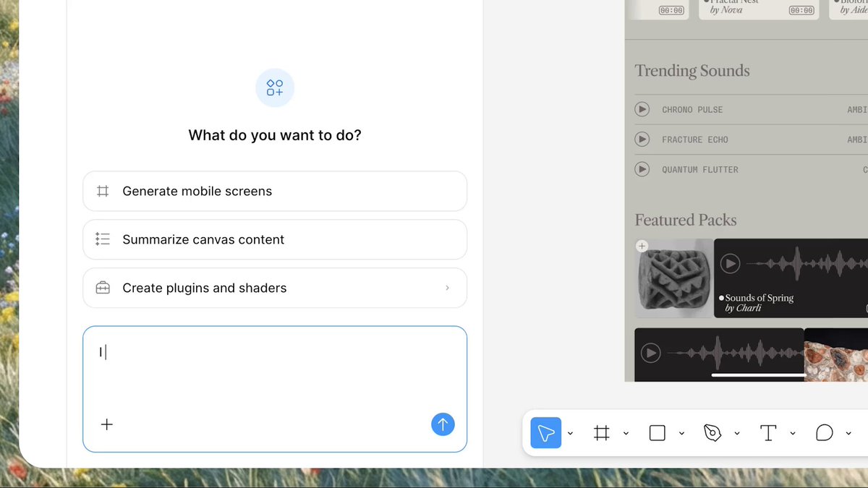Click the plus attachment icon in prompt box
Image resolution: width=868 pixels, height=488 pixels.
[107, 424]
